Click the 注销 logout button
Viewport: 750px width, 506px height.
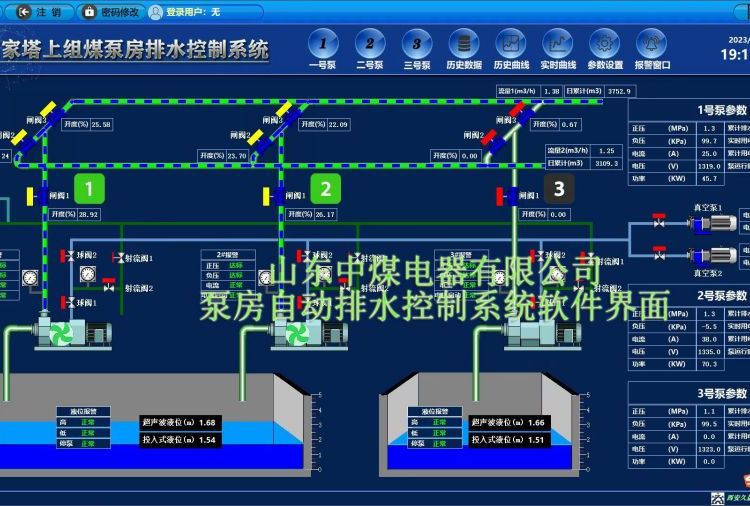coord(41,13)
